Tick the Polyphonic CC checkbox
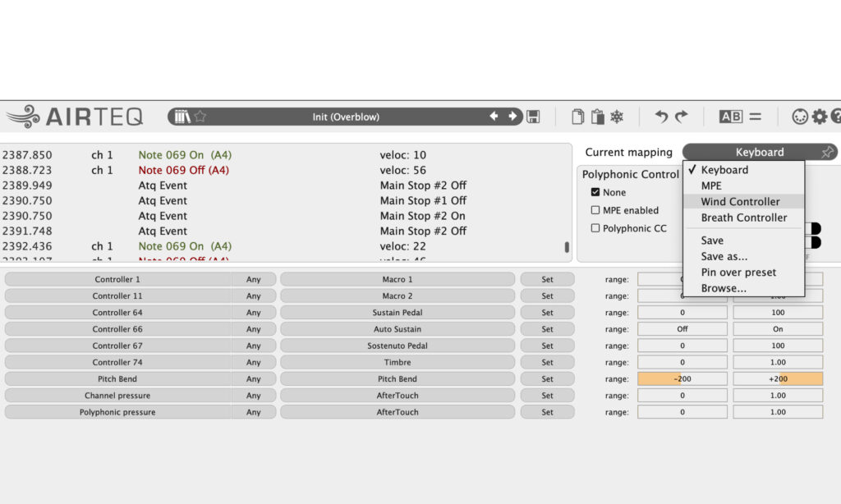841x504 pixels. (x=595, y=228)
